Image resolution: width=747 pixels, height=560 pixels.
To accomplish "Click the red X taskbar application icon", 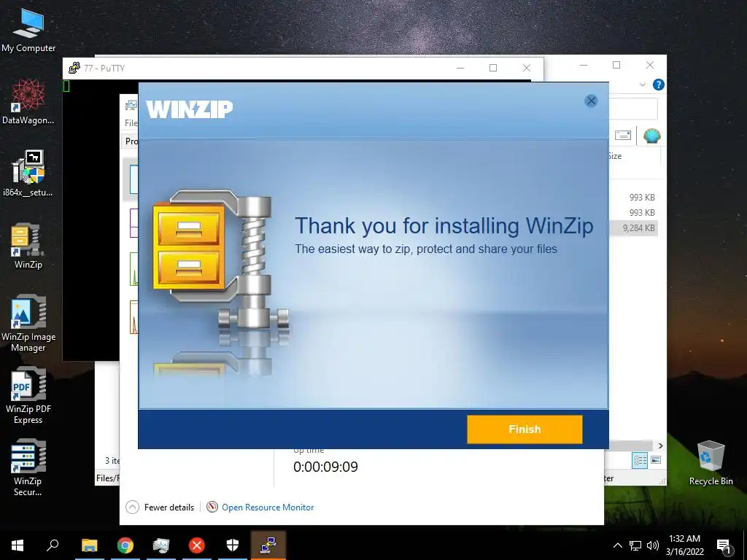I will click(197, 545).
